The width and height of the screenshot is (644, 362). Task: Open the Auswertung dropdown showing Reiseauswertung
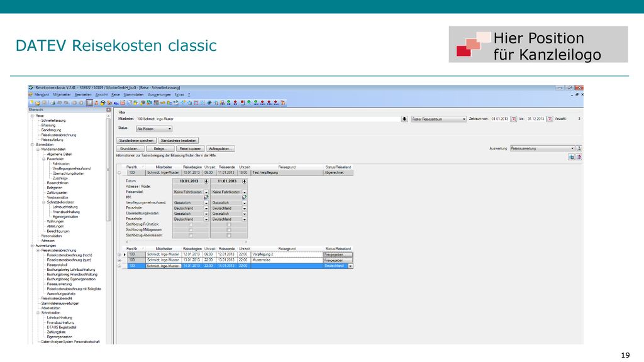click(x=542, y=148)
